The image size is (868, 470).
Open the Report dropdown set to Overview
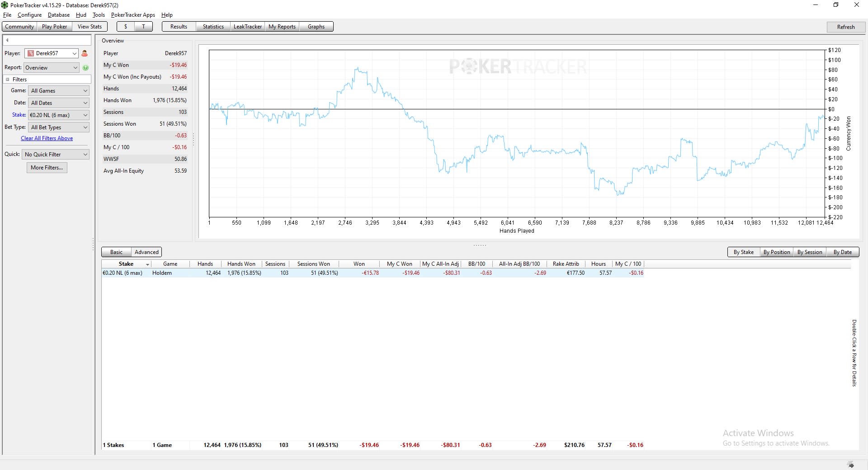(52, 68)
